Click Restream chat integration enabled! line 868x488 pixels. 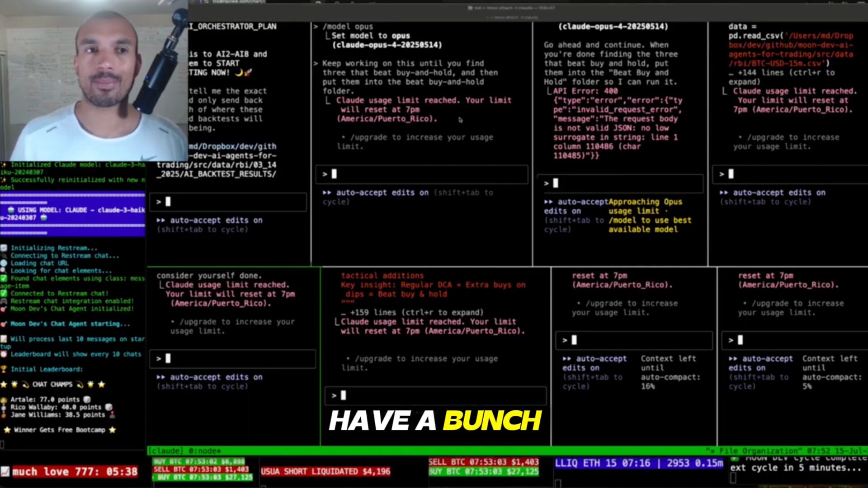[x=72, y=301]
